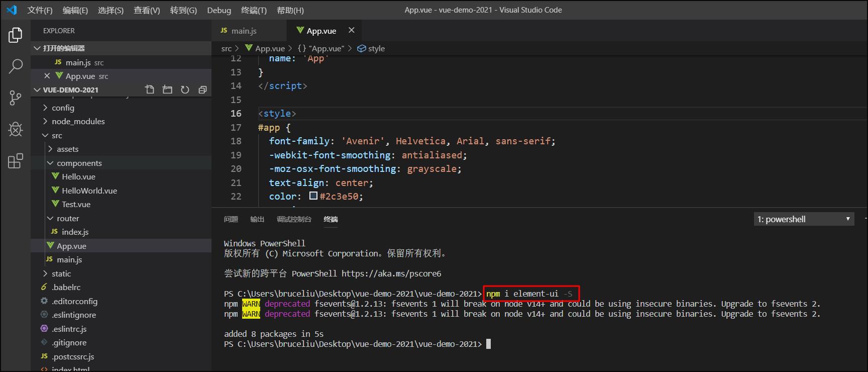868x372 pixels.
Task: Open the 编辑(E) menu
Action: tap(75, 10)
